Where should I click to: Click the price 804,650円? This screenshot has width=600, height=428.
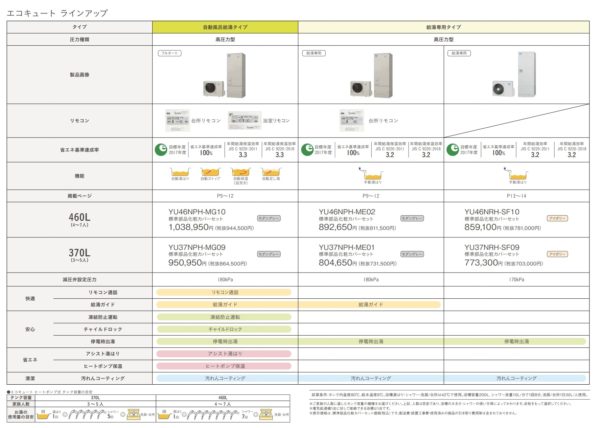tap(338, 263)
